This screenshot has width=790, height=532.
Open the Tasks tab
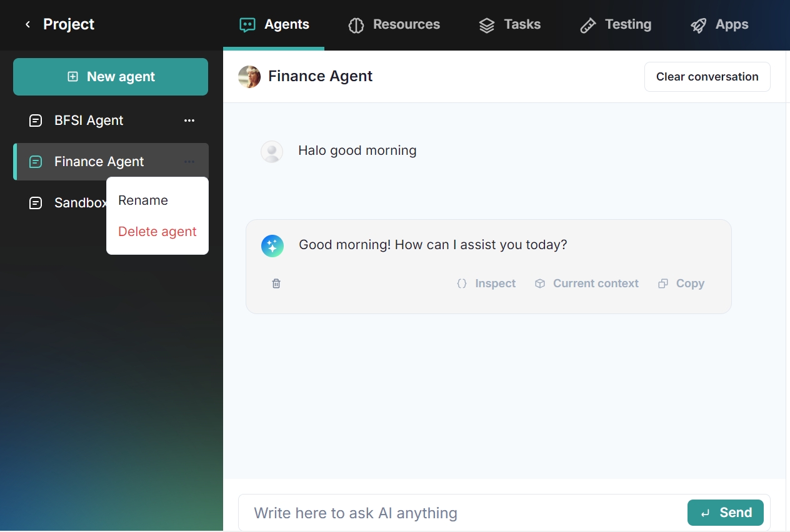point(510,25)
